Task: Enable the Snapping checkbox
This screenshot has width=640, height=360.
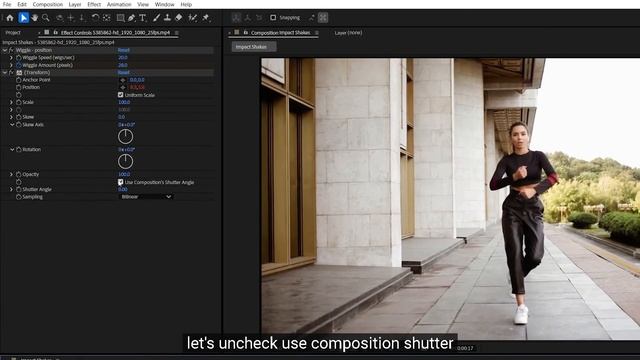Action: click(x=273, y=18)
